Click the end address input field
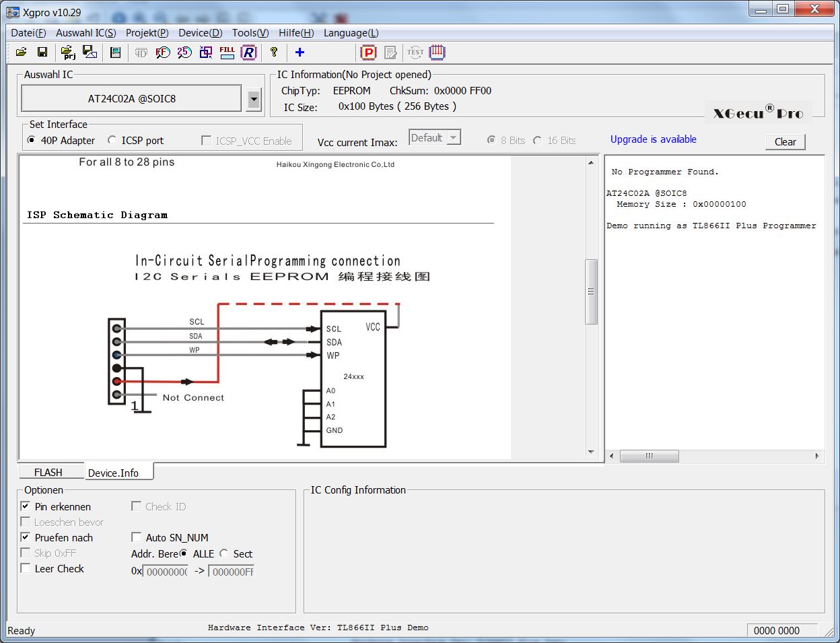This screenshot has height=643, width=840. pos(232,571)
